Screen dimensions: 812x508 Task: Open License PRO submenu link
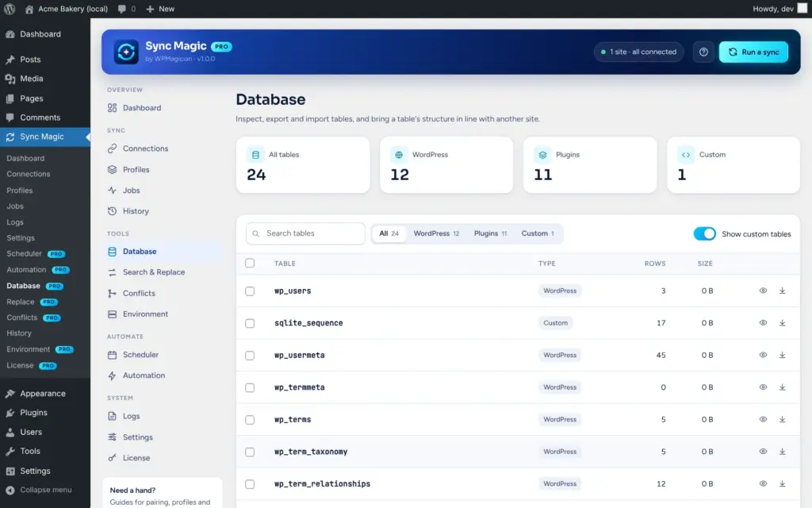point(31,365)
